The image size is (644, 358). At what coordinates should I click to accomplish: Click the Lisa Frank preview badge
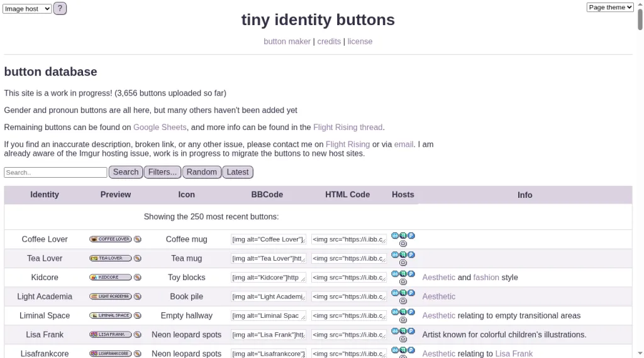[111, 335]
